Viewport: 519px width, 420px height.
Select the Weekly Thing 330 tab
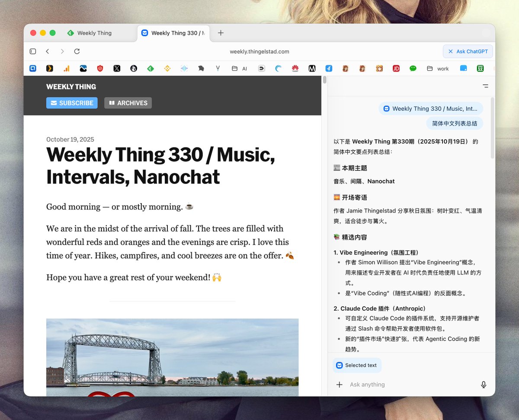pyautogui.click(x=173, y=33)
